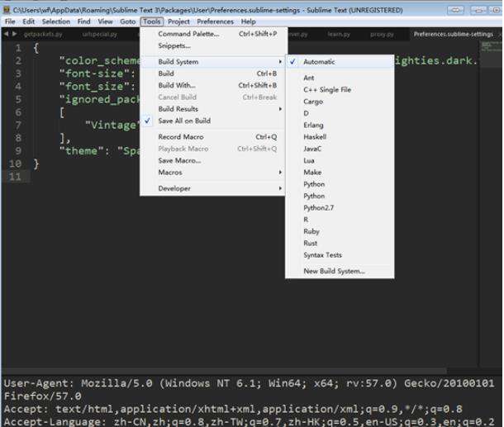
Task: Open the Help menu
Action: tap(248, 21)
